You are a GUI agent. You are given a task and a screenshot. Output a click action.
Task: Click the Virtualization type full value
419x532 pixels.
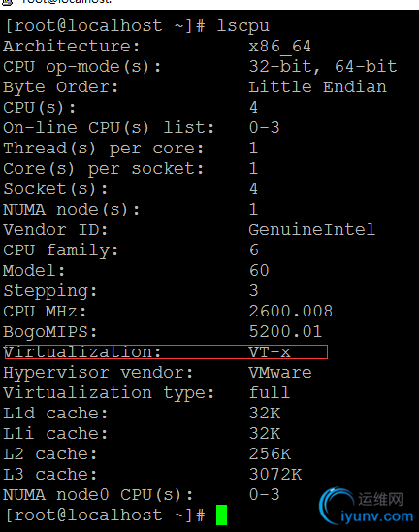coord(270,392)
